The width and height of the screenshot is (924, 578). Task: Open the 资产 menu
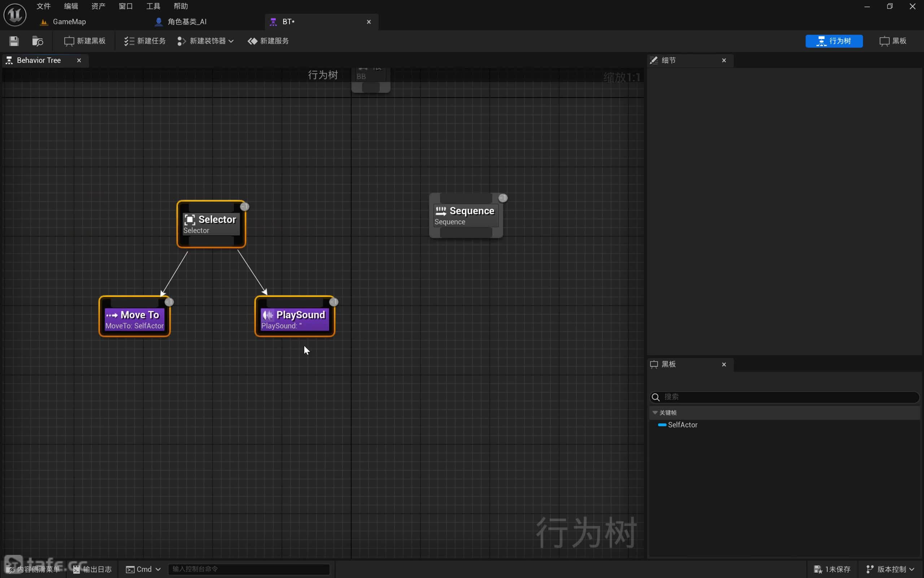click(99, 6)
